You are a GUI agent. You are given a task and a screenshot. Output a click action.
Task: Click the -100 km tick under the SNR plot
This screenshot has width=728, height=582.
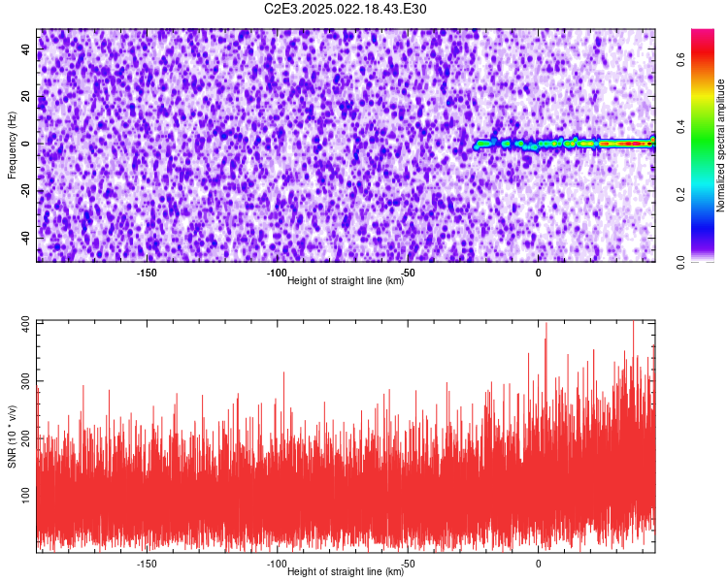(277, 564)
